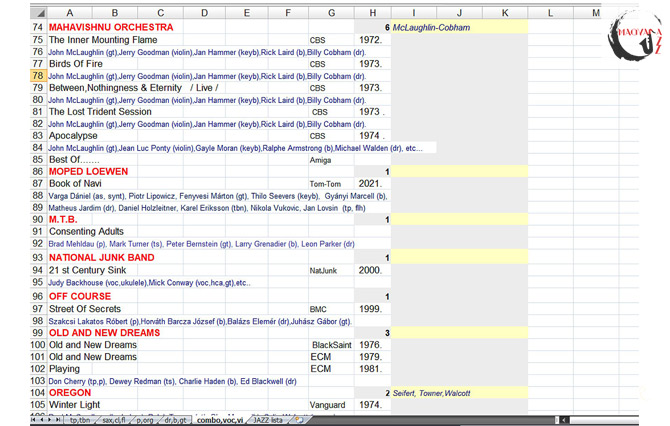Select the M.T.B. heading cell
Viewport: 670px width, 426px height.
(x=63, y=219)
